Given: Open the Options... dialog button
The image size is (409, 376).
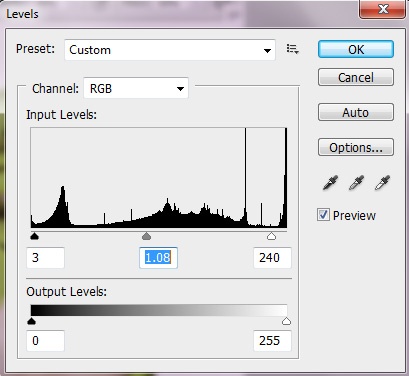Looking at the screenshot, I should (356, 147).
